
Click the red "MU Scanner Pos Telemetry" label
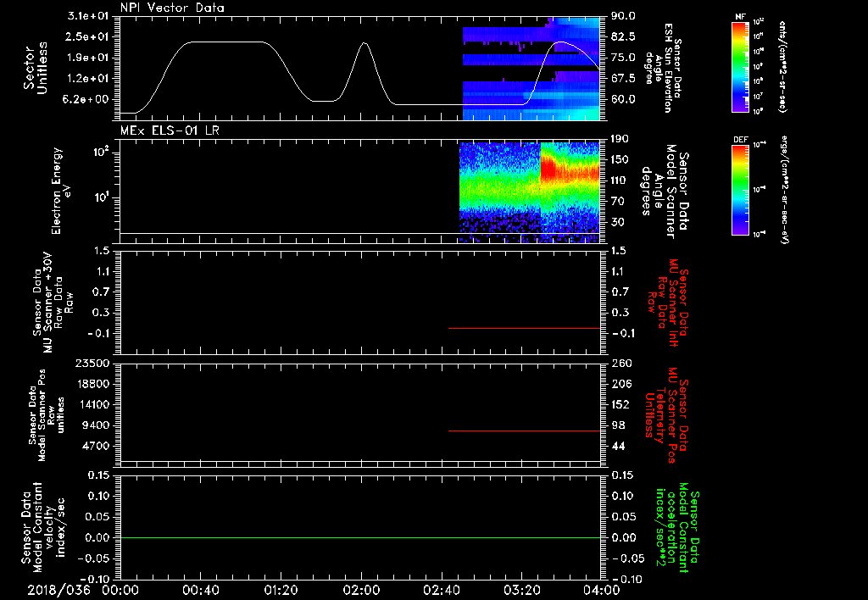pyautogui.click(x=667, y=415)
